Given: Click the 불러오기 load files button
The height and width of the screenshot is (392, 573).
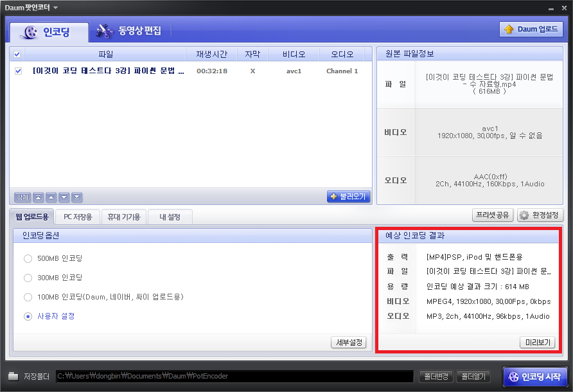Looking at the screenshot, I should [x=349, y=197].
